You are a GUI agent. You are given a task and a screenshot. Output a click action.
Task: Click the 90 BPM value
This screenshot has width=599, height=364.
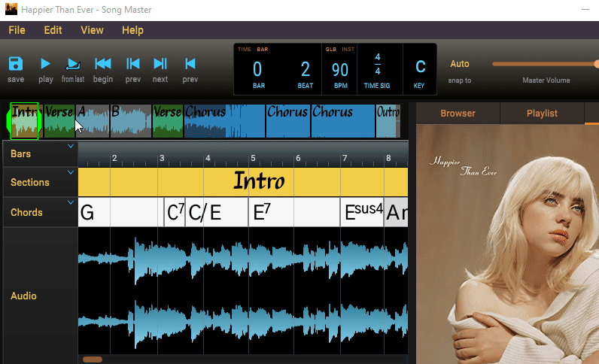(x=340, y=70)
